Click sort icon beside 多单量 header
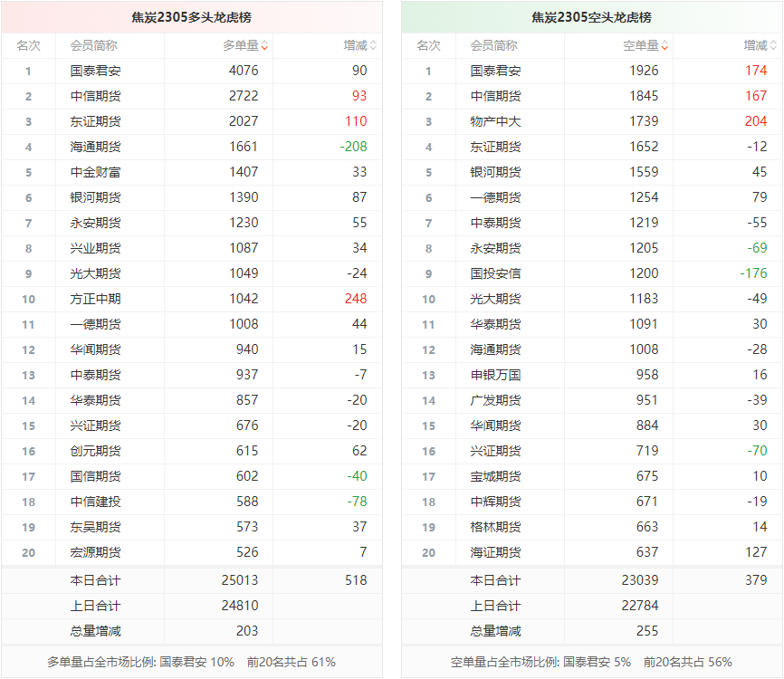784x679 pixels. 264,45
